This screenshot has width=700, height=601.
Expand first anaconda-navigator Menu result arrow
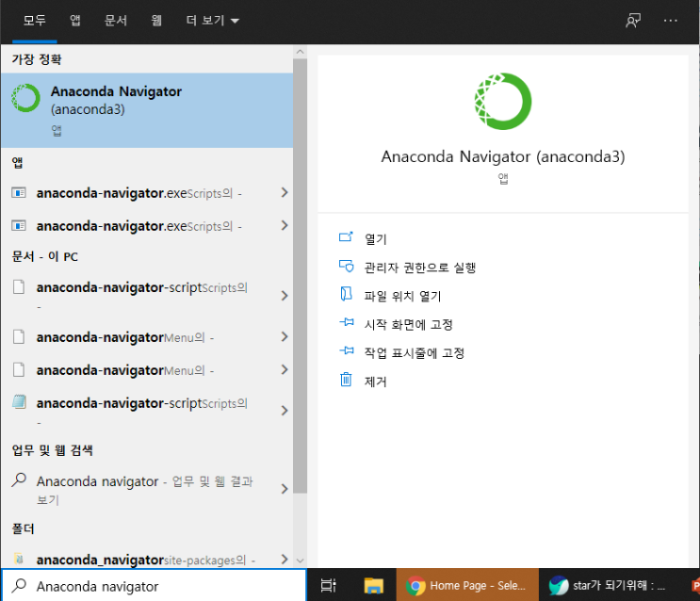coord(285,336)
